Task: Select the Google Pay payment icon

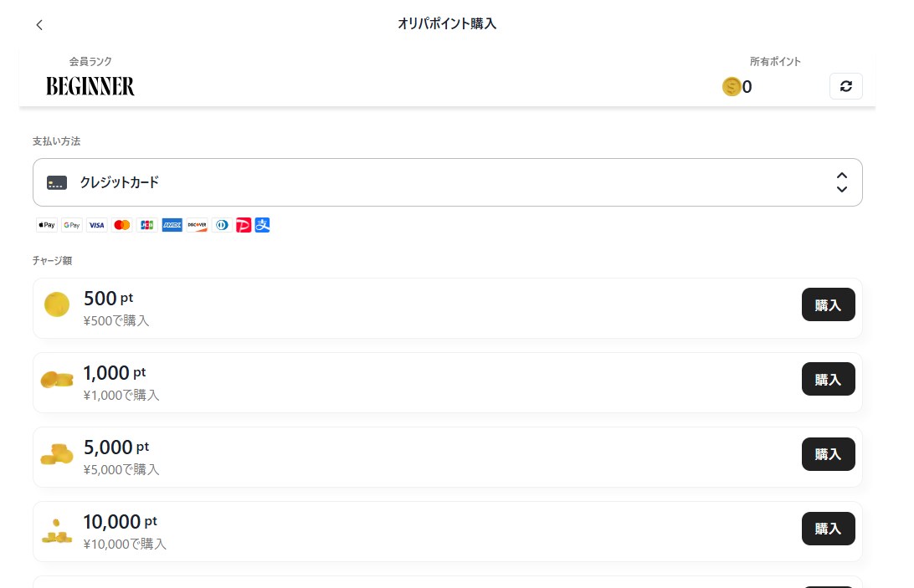Action: tap(71, 225)
